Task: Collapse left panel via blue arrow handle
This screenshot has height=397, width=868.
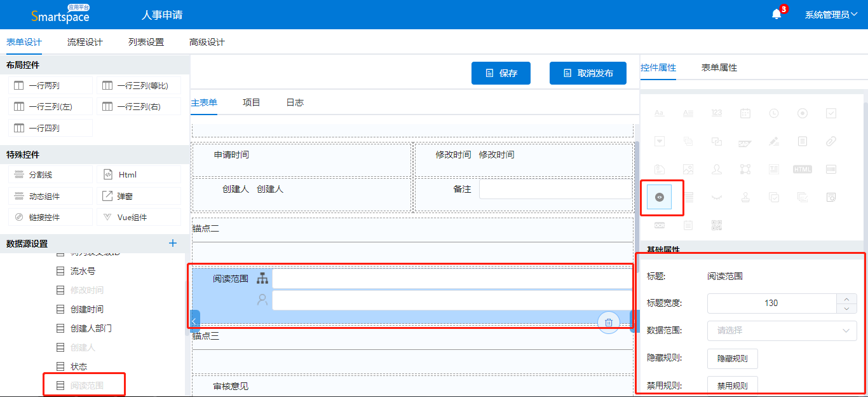Action: pyautogui.click(x=195, y=321)
